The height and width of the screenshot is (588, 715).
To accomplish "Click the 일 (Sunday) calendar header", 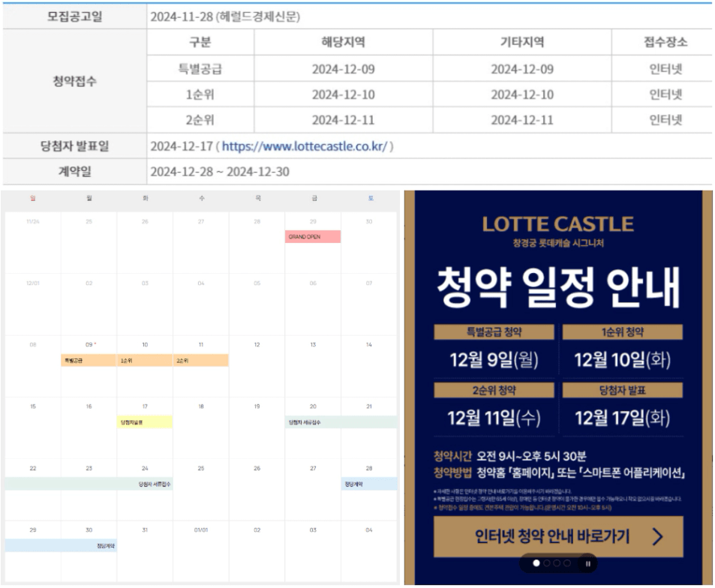I will click(33, 198).
